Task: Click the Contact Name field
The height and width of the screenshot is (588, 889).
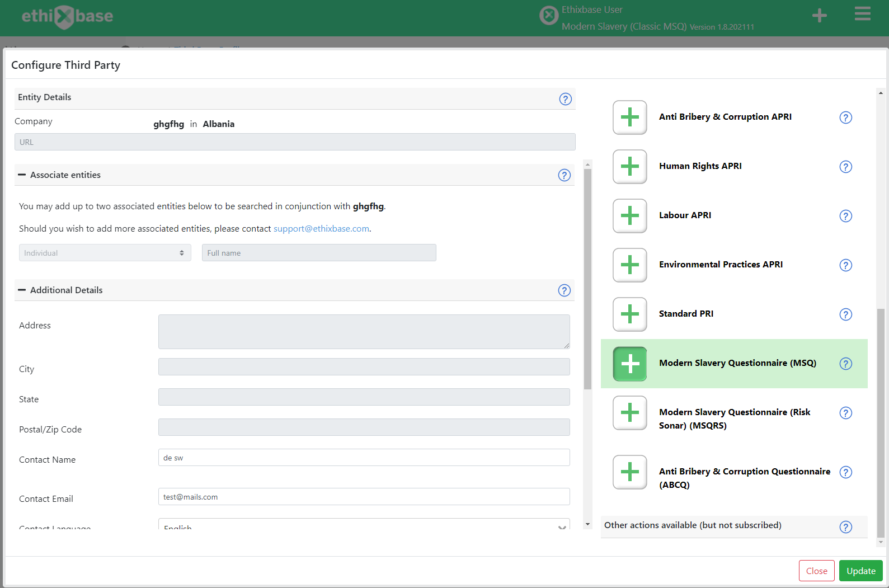Action: pyautogui.click(x=364, y=458)
